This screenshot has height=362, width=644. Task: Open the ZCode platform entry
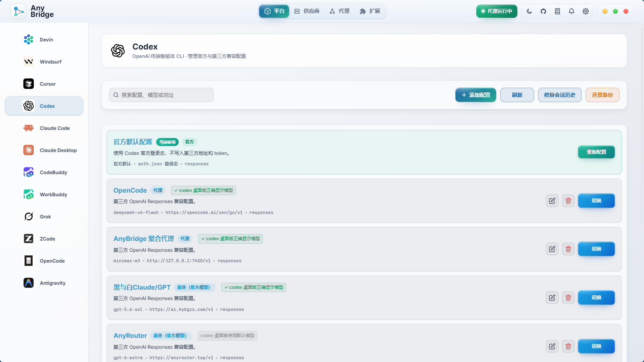click(44, 239)
